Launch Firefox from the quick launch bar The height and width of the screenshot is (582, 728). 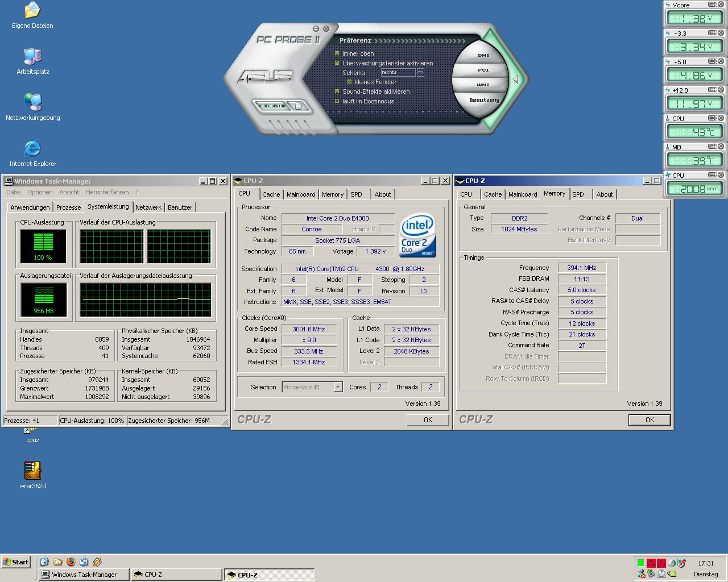(71, 562)
